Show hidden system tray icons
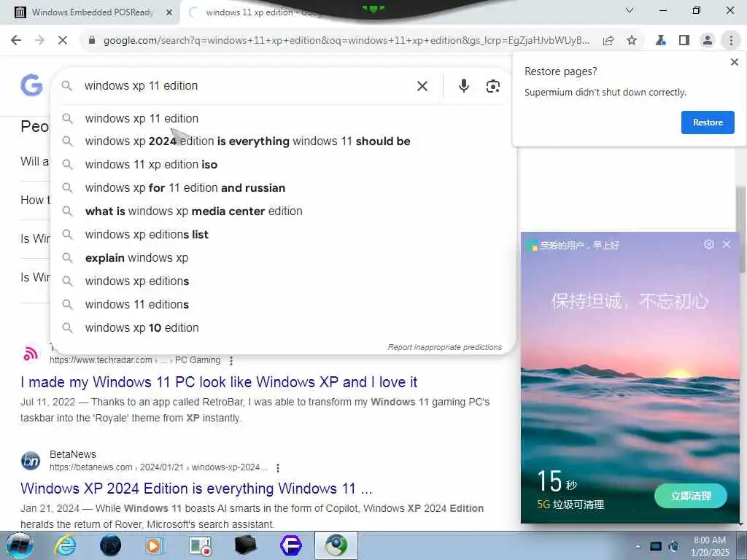 [x=638, y=546]
